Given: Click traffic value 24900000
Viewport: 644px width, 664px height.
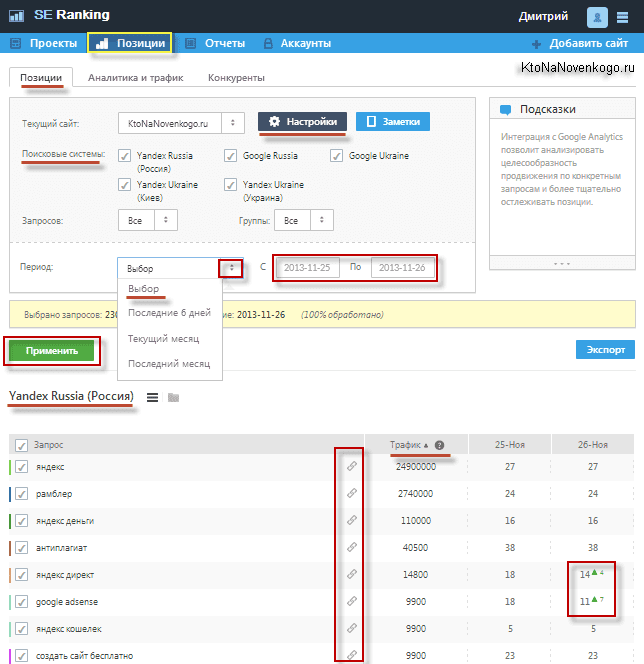Looking at the screenshot, I should 416,467.
